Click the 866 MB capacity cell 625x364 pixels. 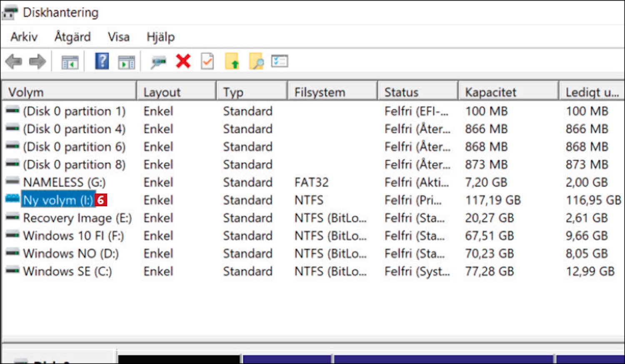click(x=486, y=129)
